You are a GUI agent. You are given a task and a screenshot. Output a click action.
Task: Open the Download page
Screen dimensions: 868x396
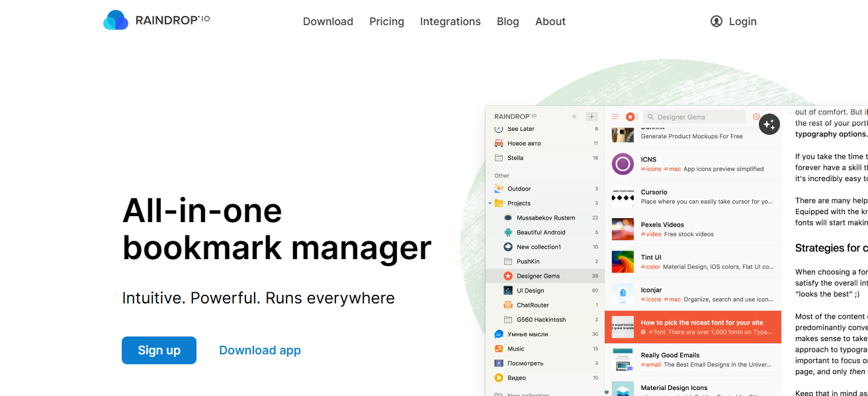point(328,21)
